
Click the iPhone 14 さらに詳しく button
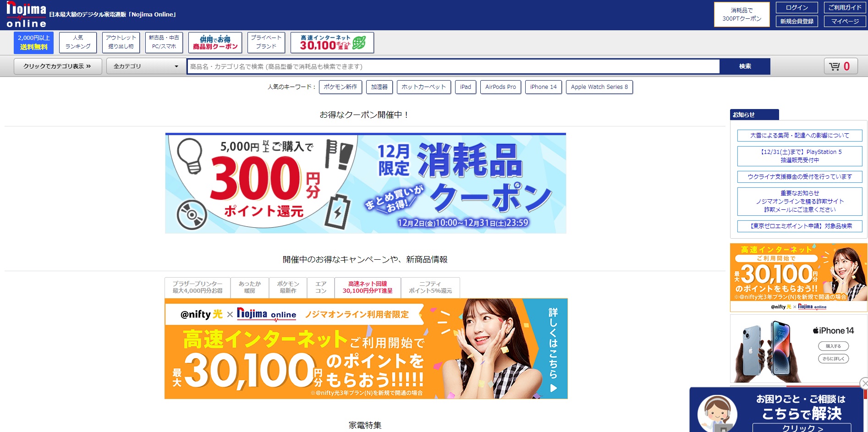coord(834,359)
